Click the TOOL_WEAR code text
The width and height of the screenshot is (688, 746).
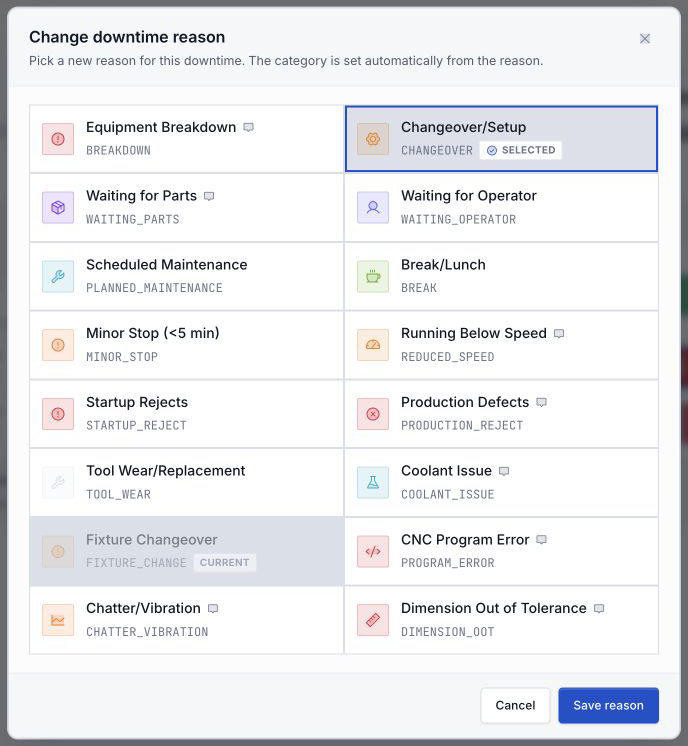click(x=118, y=494)
